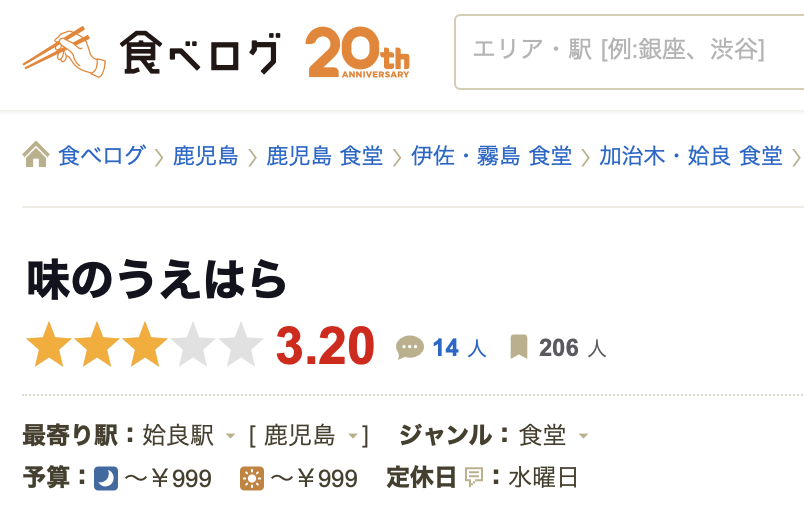Open 鹿児島 食堂 breadcrumb link
804x518 pixels.
tap(325, 156)
